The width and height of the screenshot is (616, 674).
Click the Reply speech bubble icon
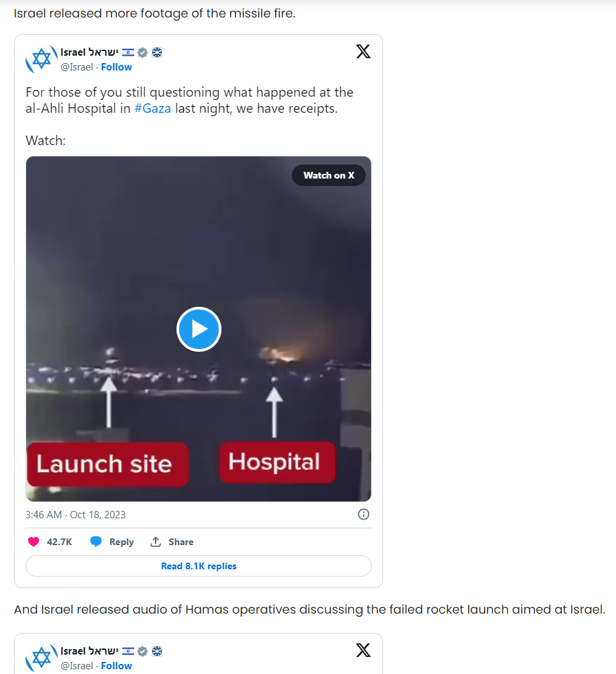coord(96,542)
